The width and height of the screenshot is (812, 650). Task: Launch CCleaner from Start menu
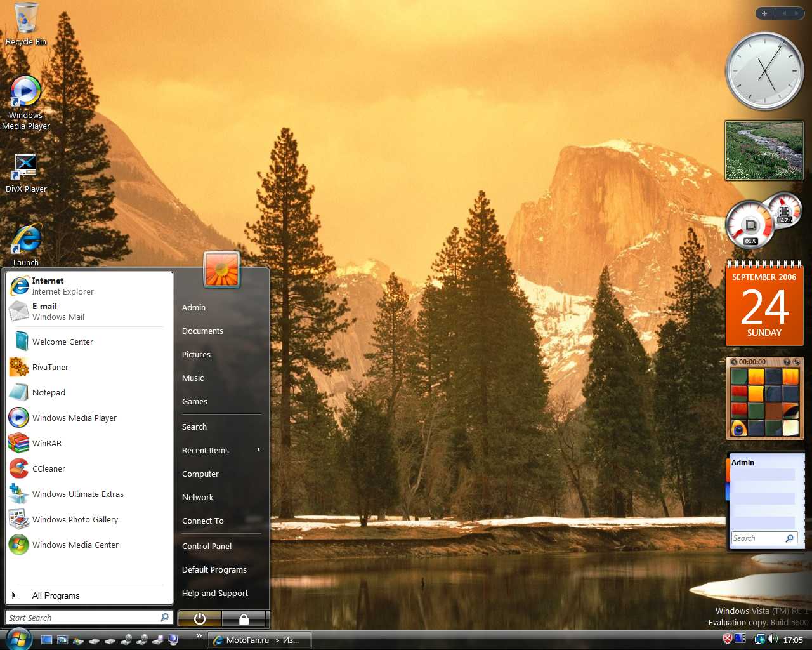coord(90,469)
